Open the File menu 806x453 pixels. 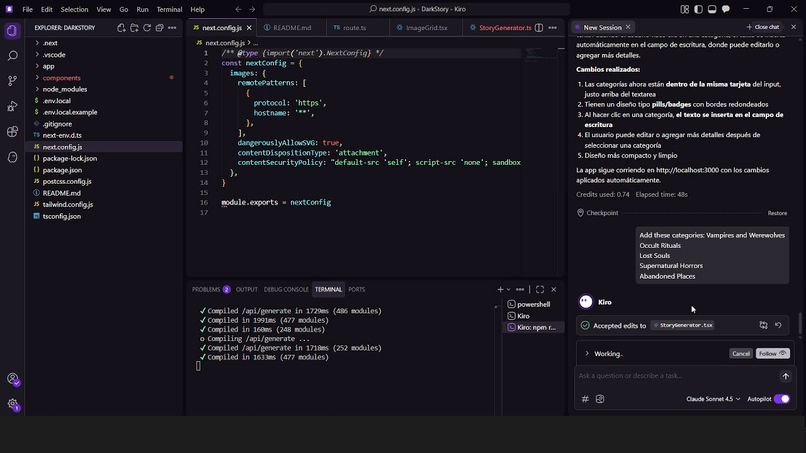[27, 9]
